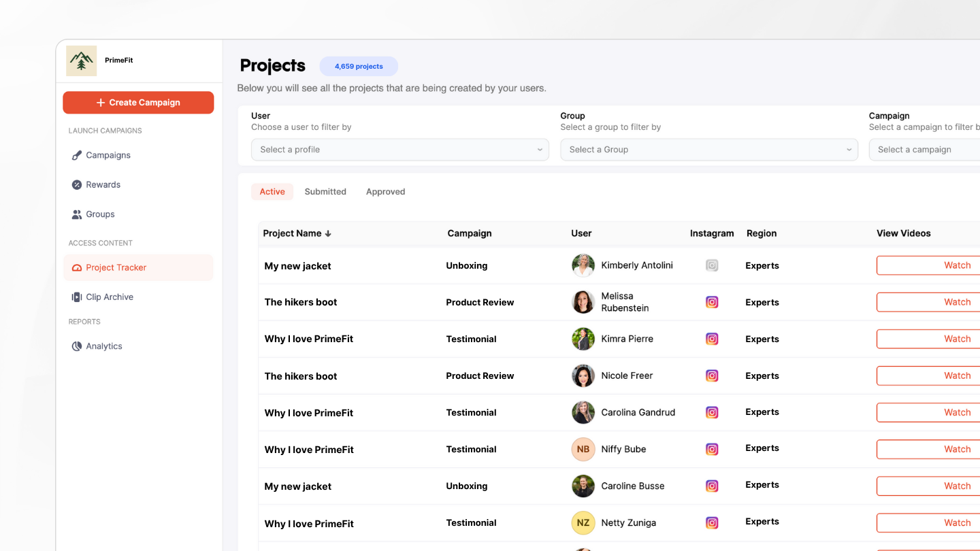Switch to the Submitted tab
Screen dimensions: 980x551
coord(325,192)
